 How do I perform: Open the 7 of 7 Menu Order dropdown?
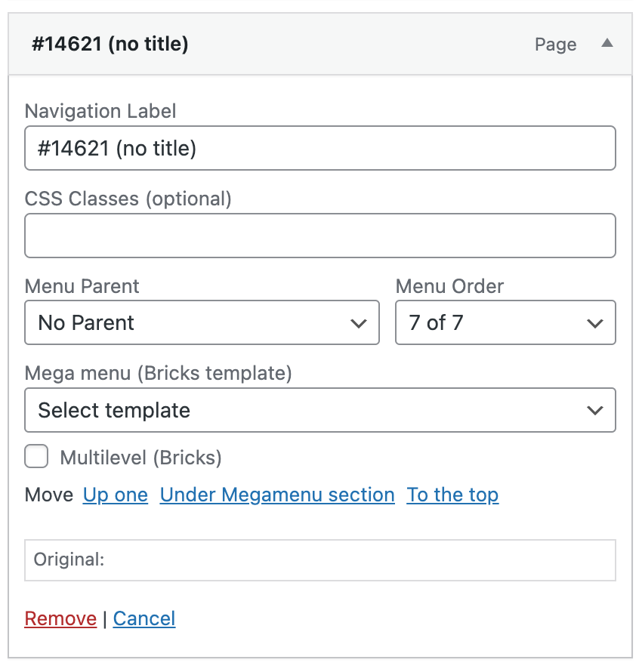(x=505, y=322)
